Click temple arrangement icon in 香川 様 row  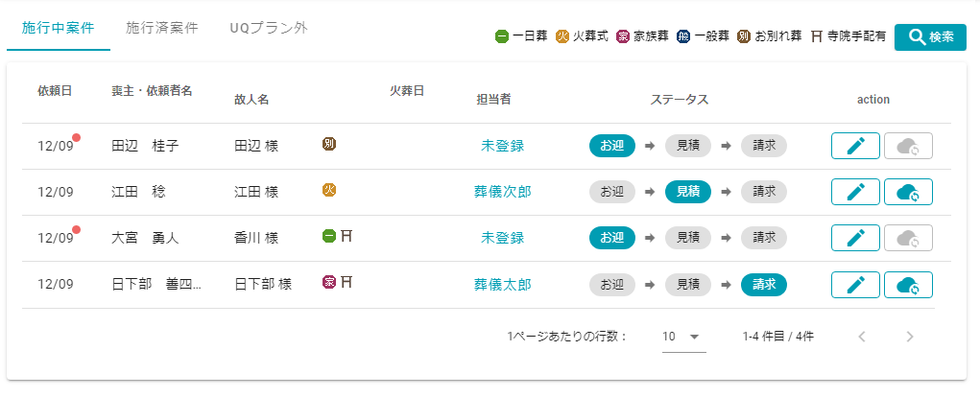(347, 235)
